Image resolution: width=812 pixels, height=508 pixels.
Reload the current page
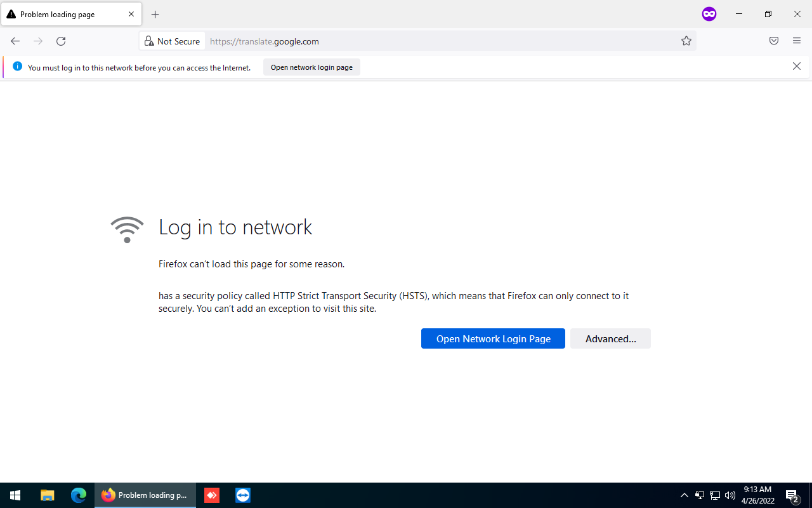tap(61, 41)
